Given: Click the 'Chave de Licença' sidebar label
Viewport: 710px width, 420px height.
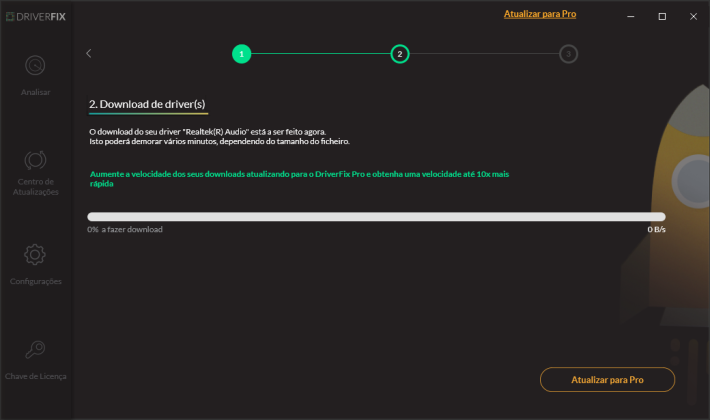Looking at the screenshot, I should pos(36,376).
